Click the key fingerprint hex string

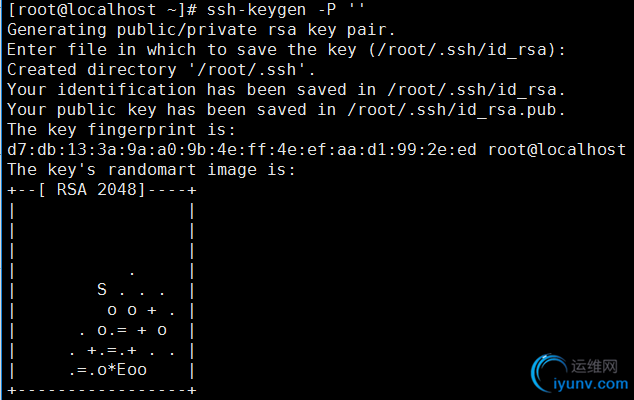coord(242,150)
